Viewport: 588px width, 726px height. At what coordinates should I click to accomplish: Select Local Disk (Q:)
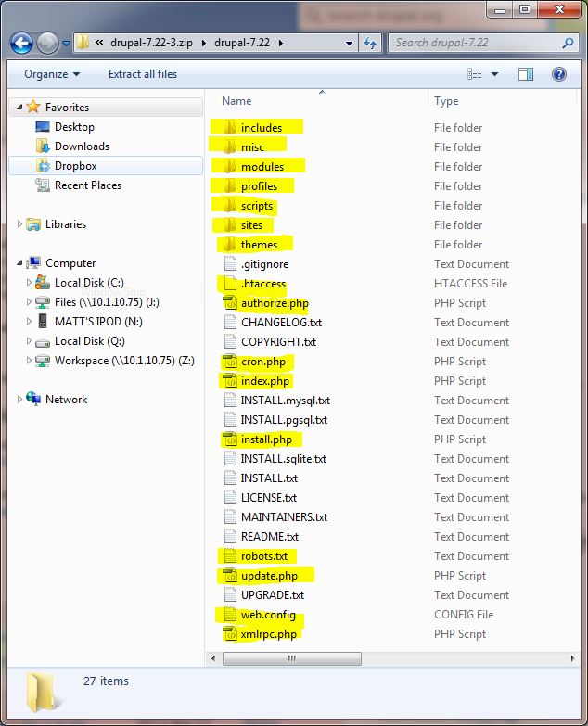click(89, 341)
